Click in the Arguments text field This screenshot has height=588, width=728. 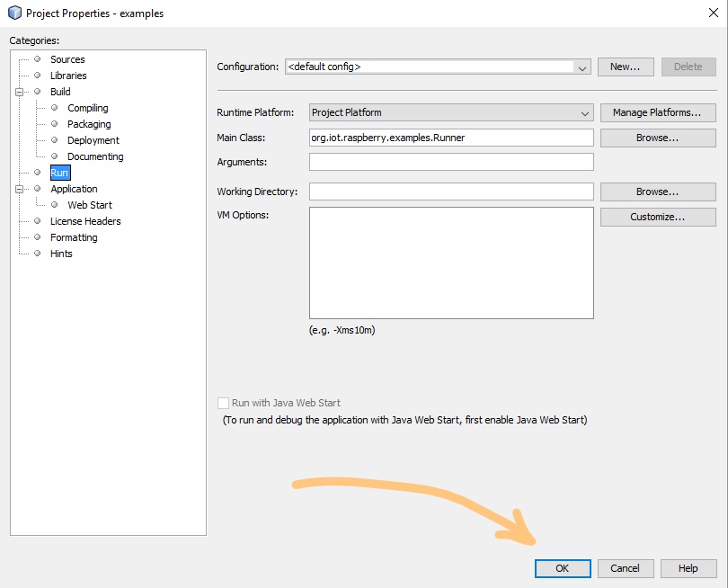pyautogui.click(x=451, y=162)
